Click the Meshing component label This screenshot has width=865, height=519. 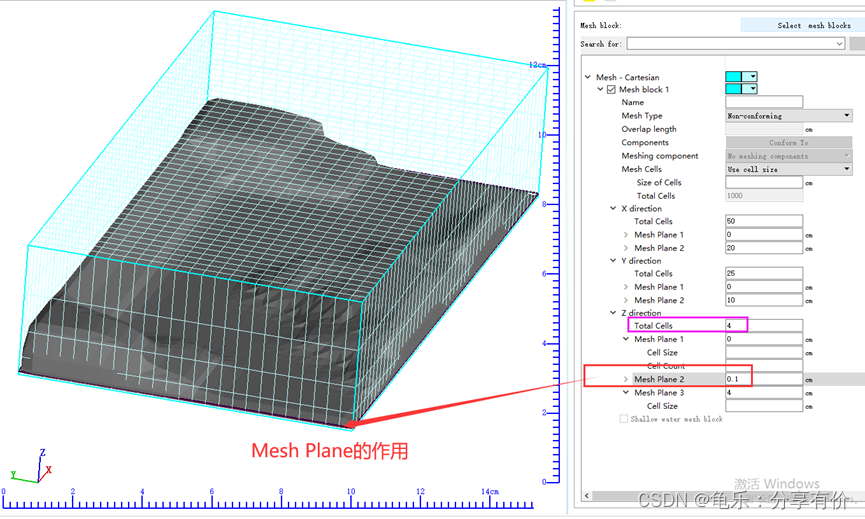(660, 156)
